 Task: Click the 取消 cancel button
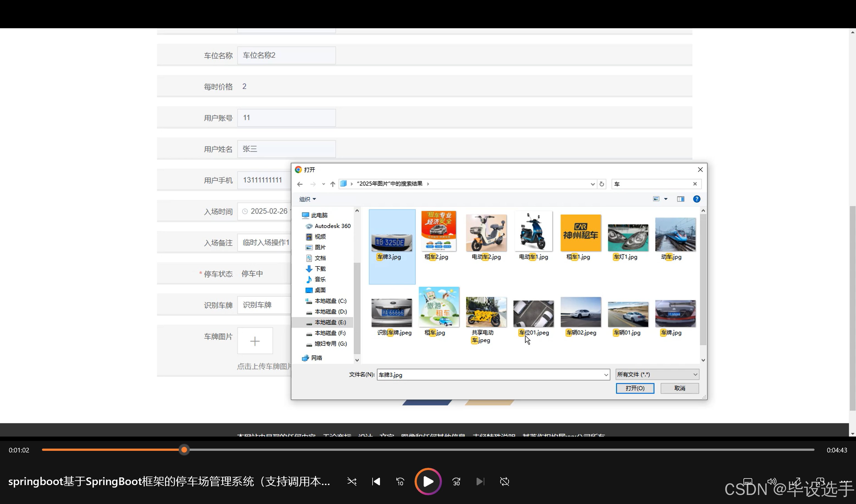point(679,388)
